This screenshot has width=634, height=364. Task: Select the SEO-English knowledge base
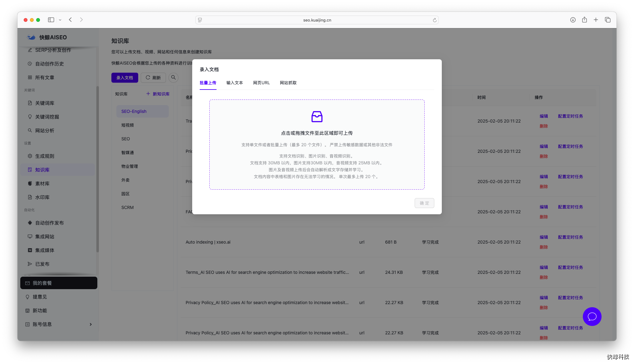[143, 111]
